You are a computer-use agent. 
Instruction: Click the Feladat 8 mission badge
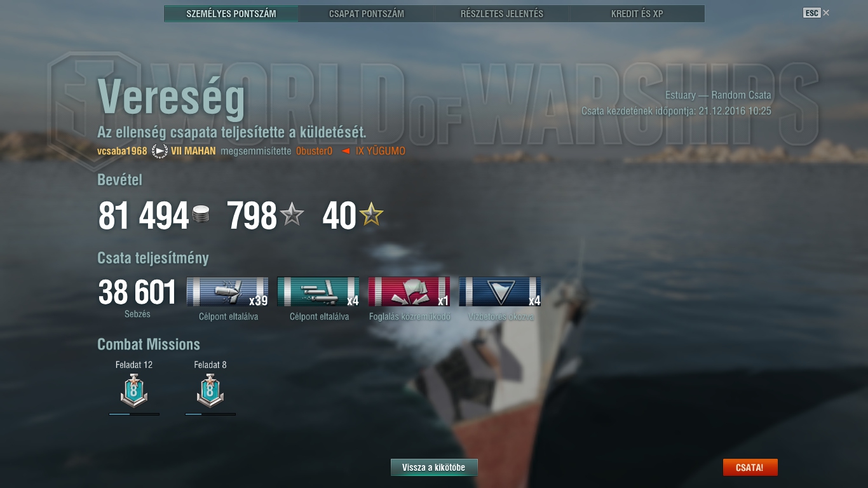(210, 390)
